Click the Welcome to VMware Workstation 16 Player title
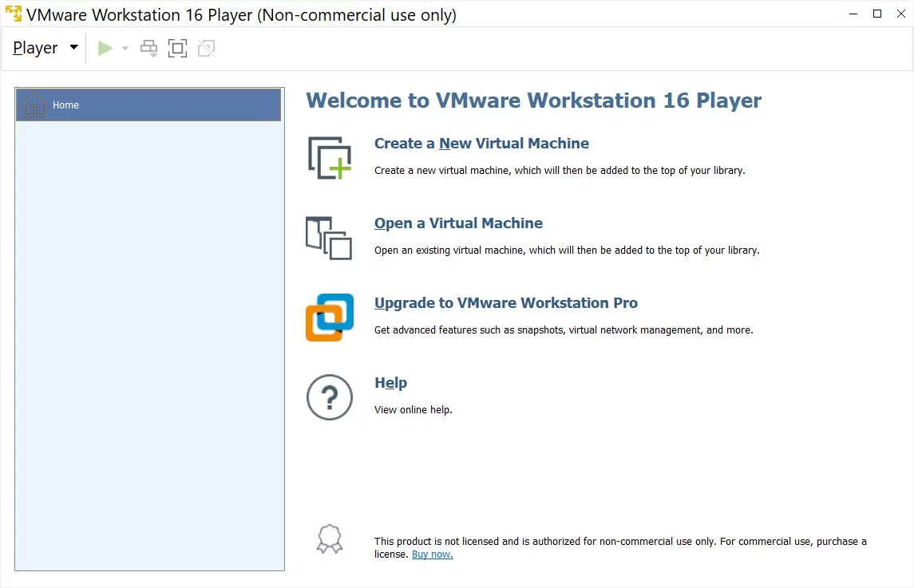 pyautogui.click(x=534, y=101)
